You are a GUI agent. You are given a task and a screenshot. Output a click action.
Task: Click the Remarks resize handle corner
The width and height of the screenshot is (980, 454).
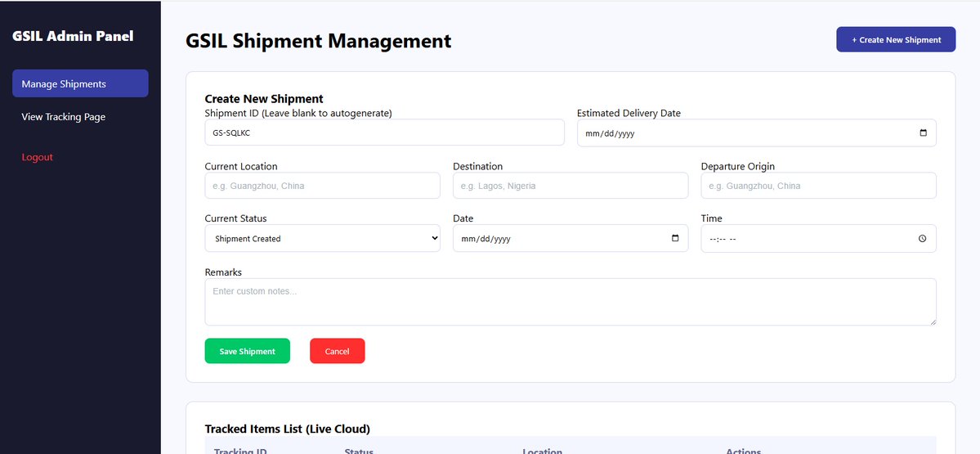933,322
